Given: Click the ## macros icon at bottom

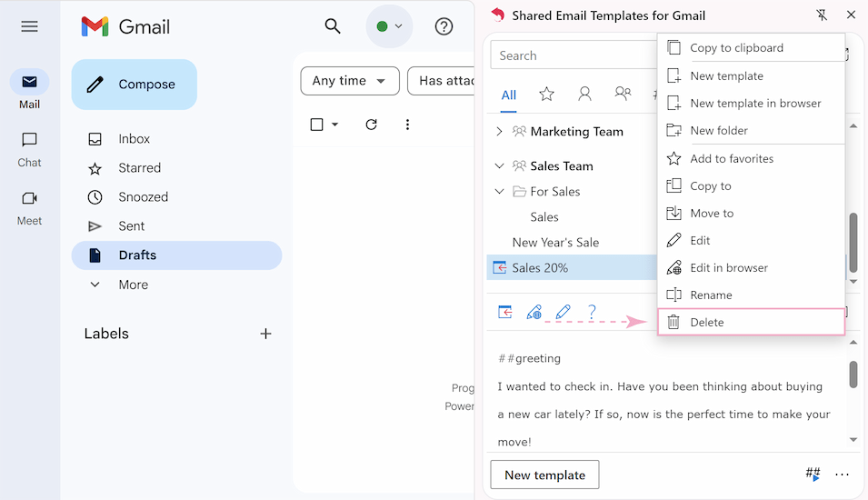Looking at the screenshot, I should click(x=813, y=474).
